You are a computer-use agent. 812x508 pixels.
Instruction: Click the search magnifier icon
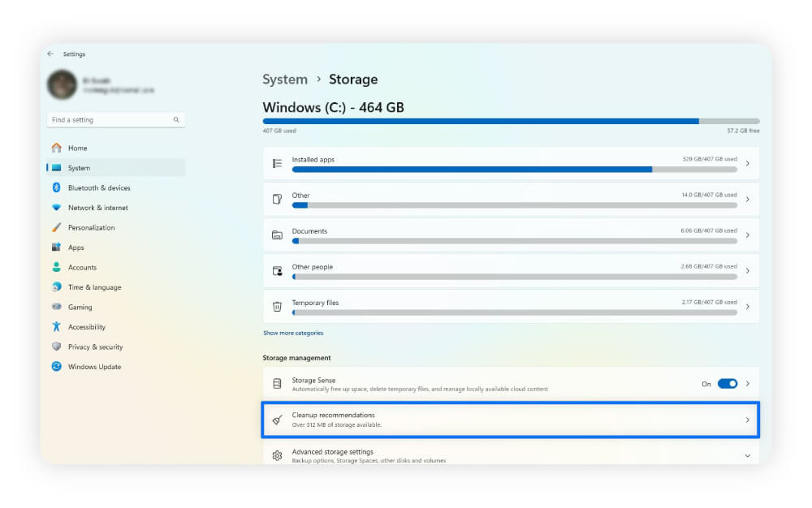coord(176,119)
